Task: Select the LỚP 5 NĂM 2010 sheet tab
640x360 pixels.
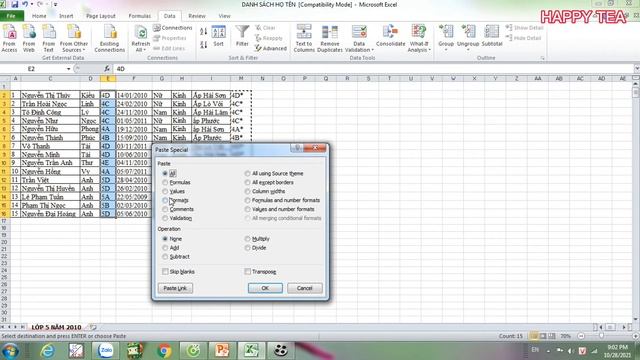Action: pos(57,327)
